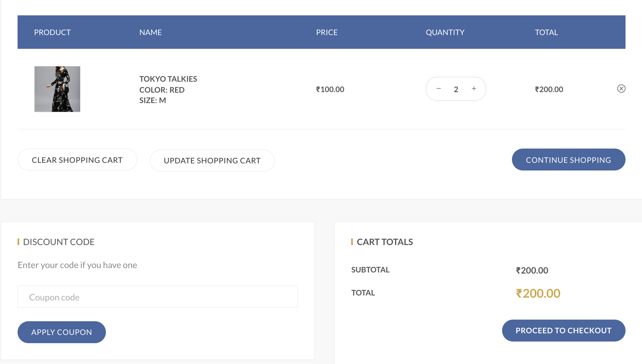Screen dimensions: 642x364
Task: Click the gold ₹200.00 cart total amount
Action: 538,294
